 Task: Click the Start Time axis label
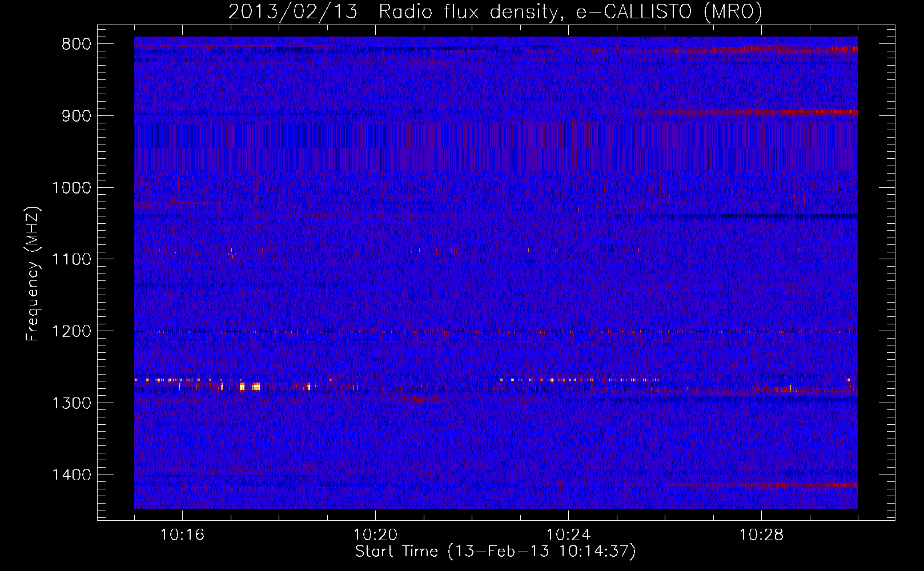point(495,552)
